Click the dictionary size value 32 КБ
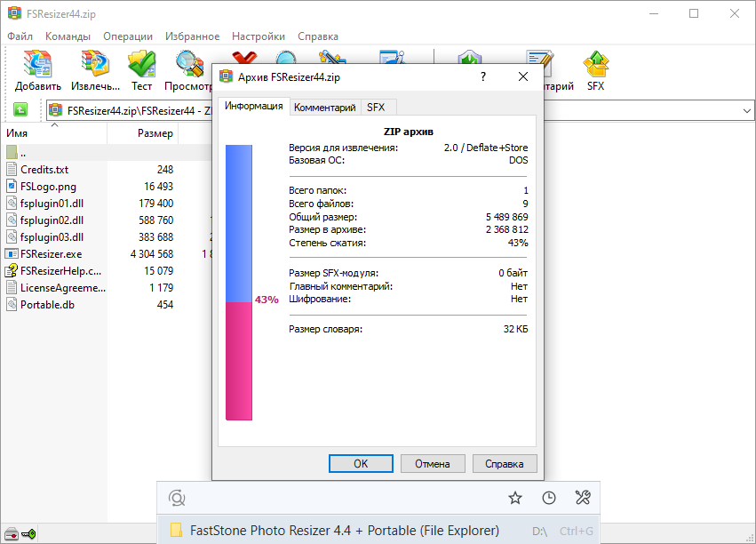This screenshot has height=544, width=756. 515,329
